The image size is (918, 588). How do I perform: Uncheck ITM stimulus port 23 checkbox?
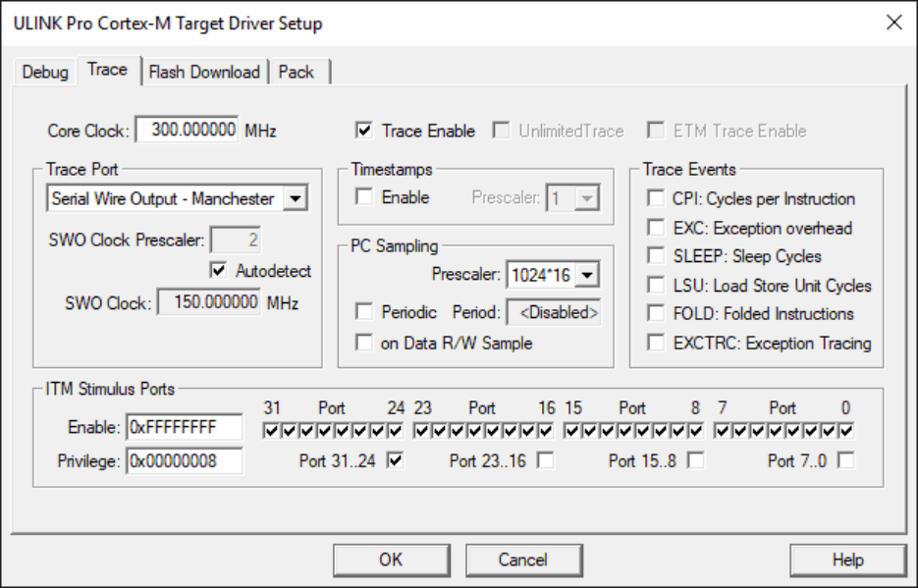[421, 431]
